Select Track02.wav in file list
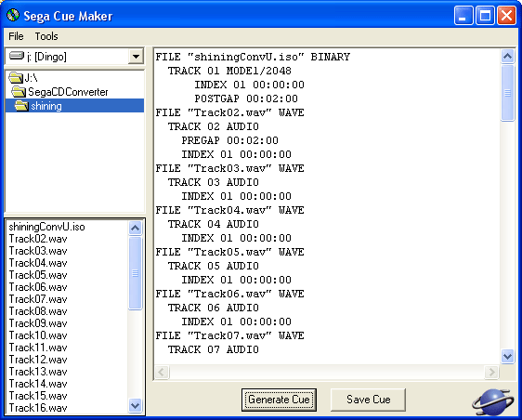522x420 pixels. pos(38,239)
